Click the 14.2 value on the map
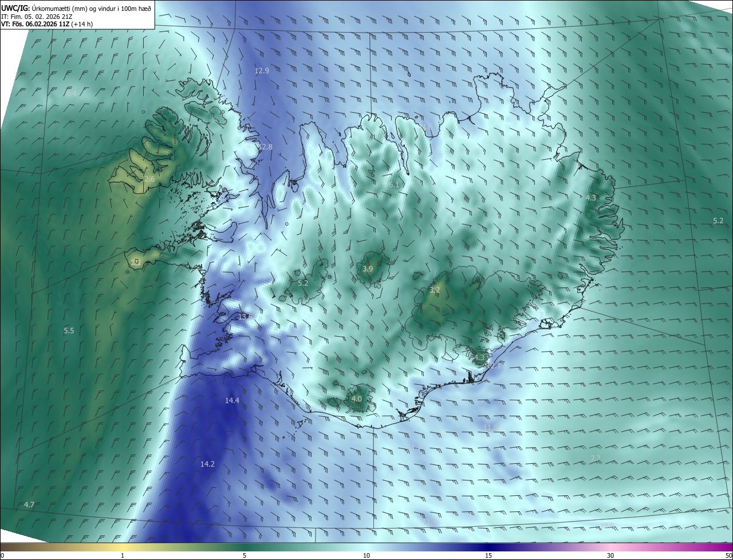 tap(207, 464)
